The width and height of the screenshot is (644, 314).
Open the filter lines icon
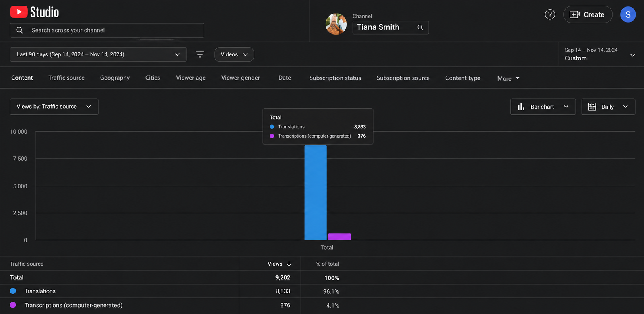pos(200,54)
